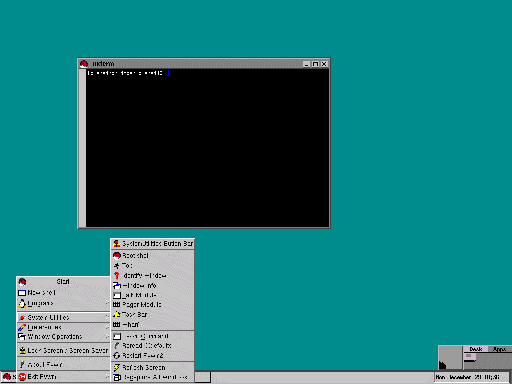Switch to the Apps tab in pager
This screenshot has height=384, width=512.
[x=499, y=349]
